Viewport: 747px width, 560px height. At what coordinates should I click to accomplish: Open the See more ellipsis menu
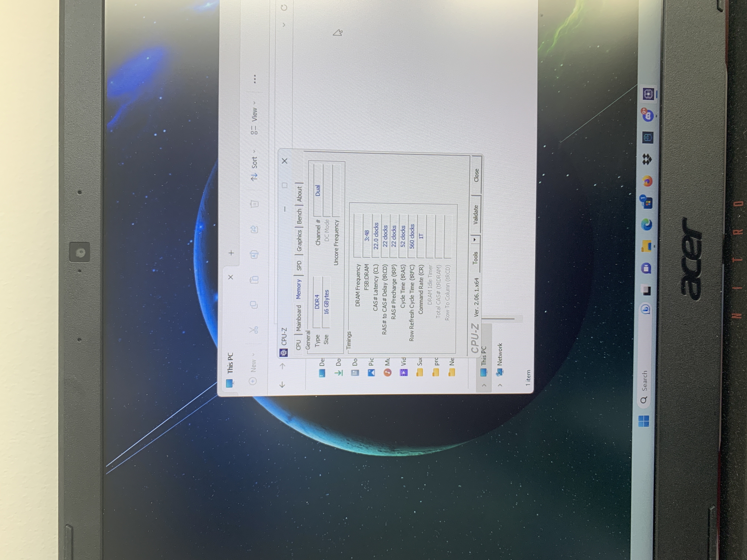click(x=255, y=79)
